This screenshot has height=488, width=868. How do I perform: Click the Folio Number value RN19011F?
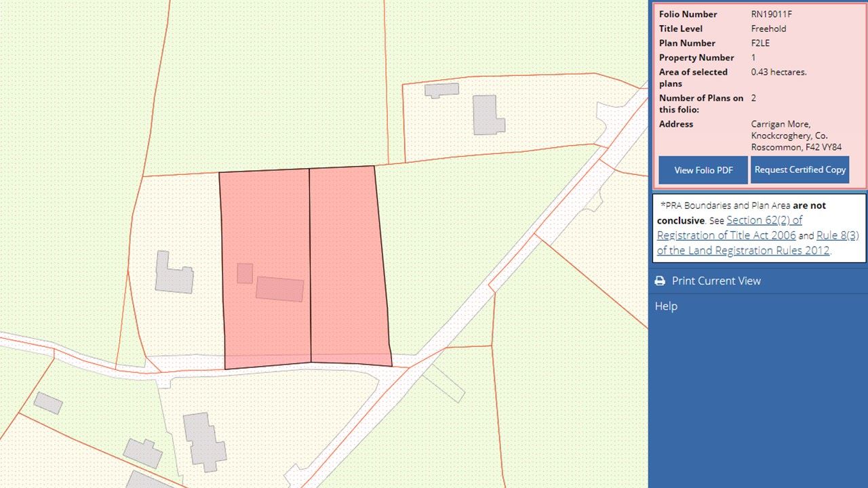771,14
